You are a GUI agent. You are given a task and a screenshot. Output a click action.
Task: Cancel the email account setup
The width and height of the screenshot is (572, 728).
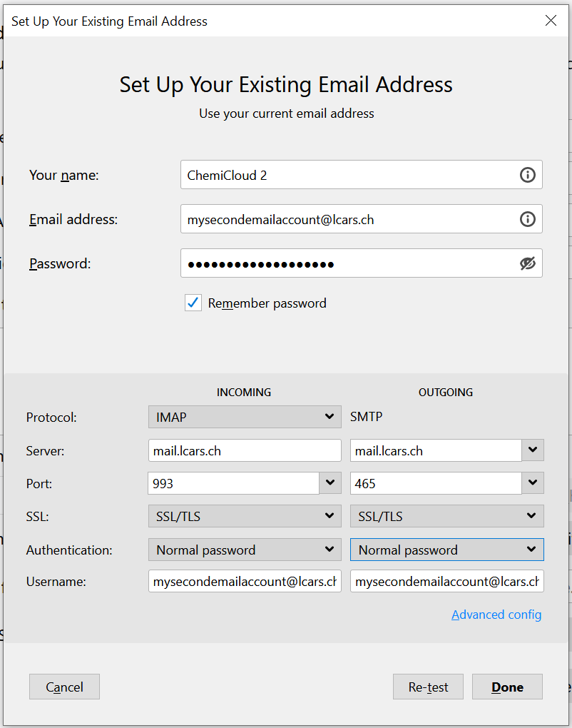coord(64,687)
